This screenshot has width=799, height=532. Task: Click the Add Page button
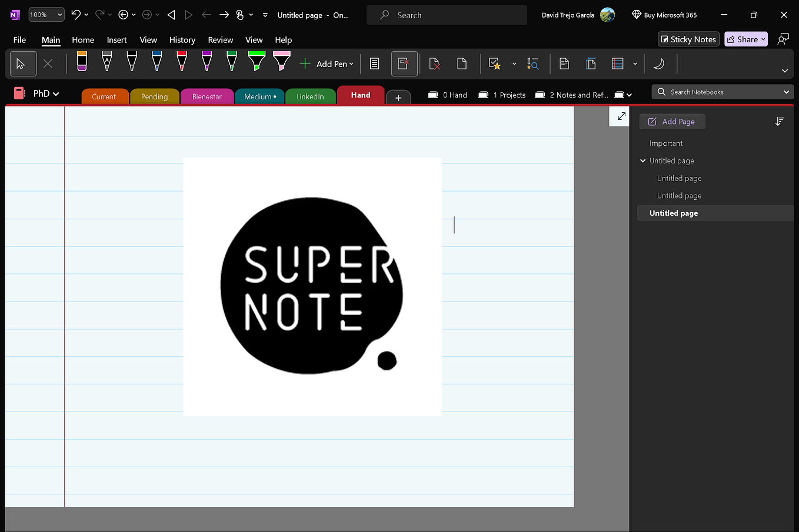[x=672, y=121]
